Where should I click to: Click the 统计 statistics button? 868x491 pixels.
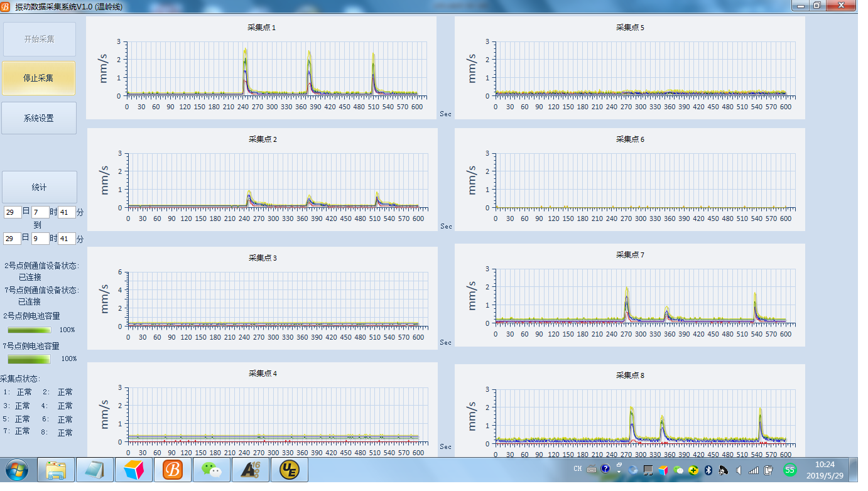point(39,187)
